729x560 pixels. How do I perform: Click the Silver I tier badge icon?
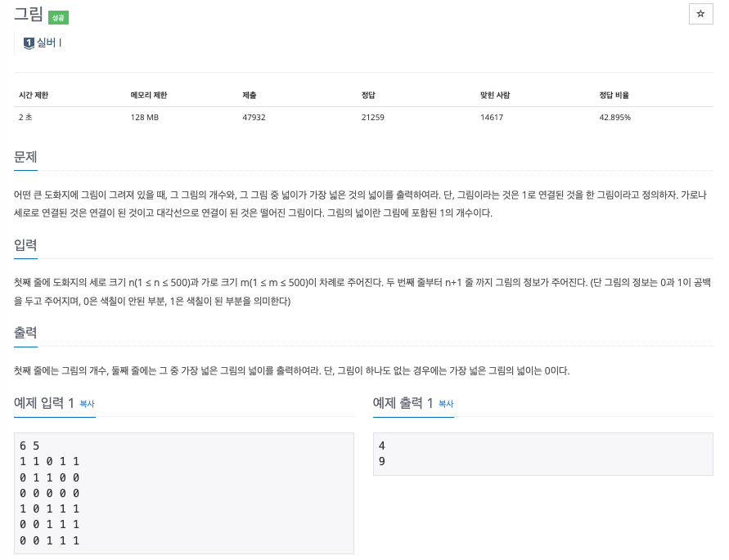click(x=29, y=43)
